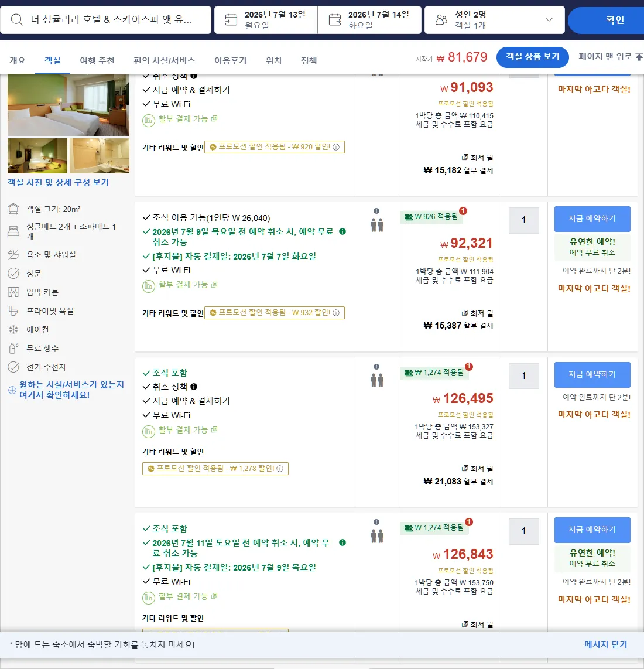Open bathroom photo thumbnail
This screenshot has width=644, height=669.
pos(100,155)
